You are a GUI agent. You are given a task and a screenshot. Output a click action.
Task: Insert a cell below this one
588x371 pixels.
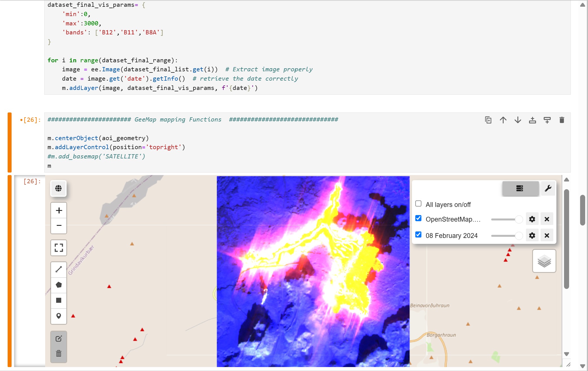tap(547, 120)
